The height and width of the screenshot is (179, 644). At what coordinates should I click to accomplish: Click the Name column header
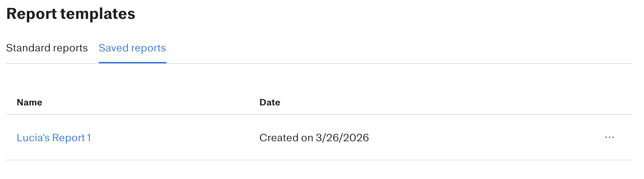pos(30,102)
